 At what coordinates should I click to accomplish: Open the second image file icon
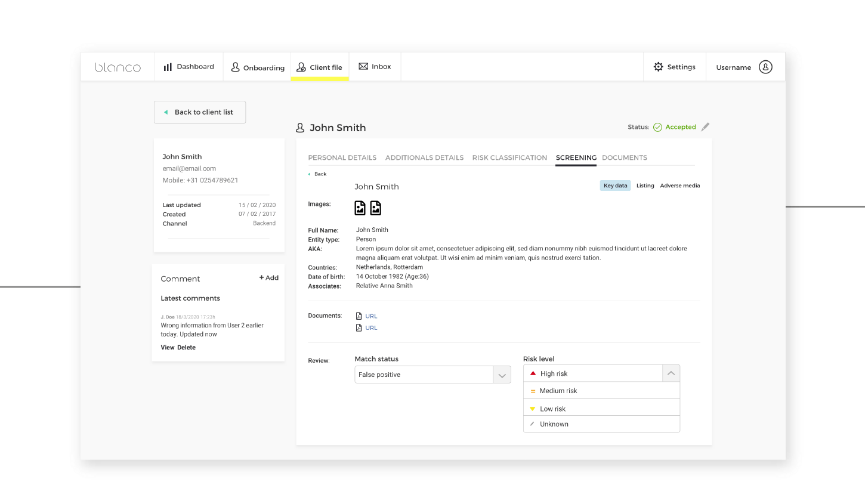pyautogui.click(x=375, y=208)
